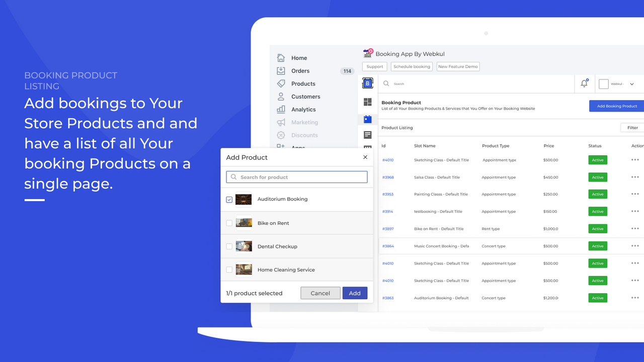Uncheck the Auditorium Booking product
Image resolution: width=644 pixels, height=362 pixels.
pyautogui.click(x=229, y=199)
